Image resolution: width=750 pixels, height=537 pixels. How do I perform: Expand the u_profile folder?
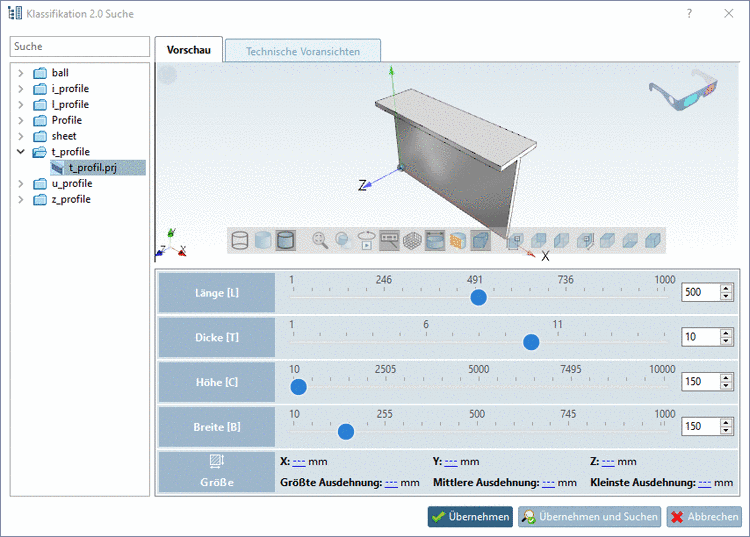point(21,184)
